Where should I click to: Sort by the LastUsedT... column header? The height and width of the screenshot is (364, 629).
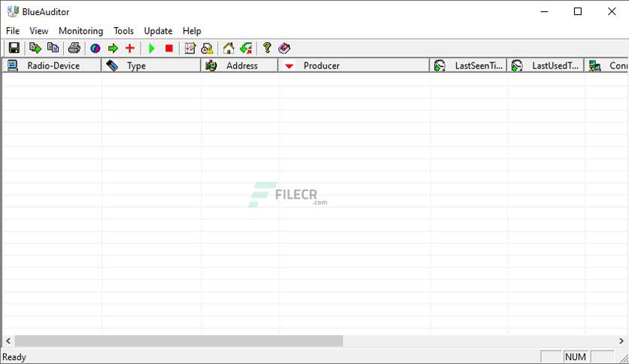point(545,65)
